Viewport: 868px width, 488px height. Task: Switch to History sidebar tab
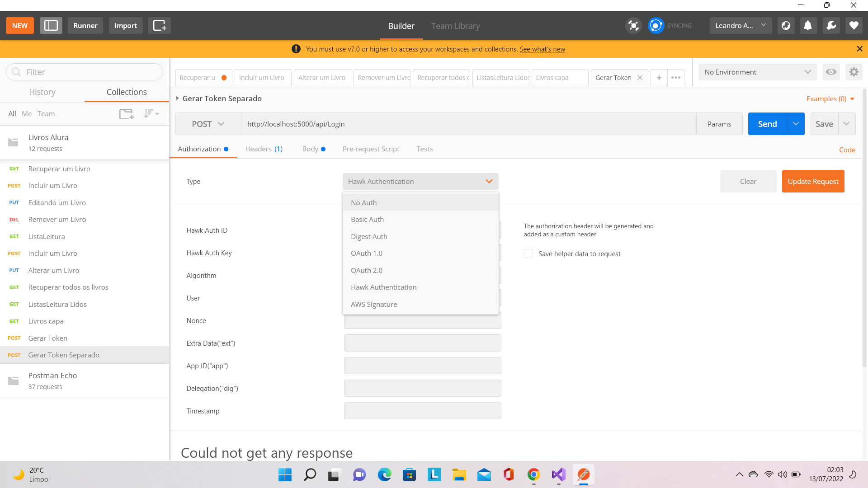tap(42, 92)
